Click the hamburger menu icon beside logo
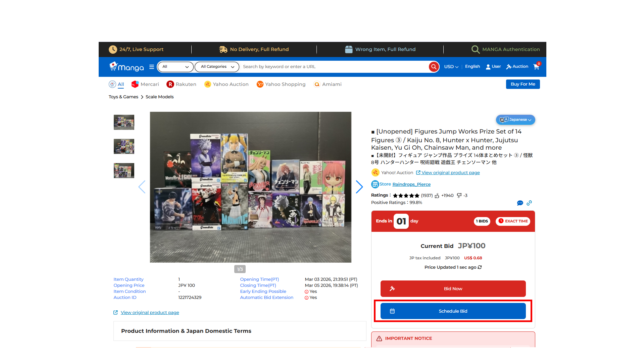The width and height of the screenshot is (644, 362). pyautogui.click(x=152, y=67)
